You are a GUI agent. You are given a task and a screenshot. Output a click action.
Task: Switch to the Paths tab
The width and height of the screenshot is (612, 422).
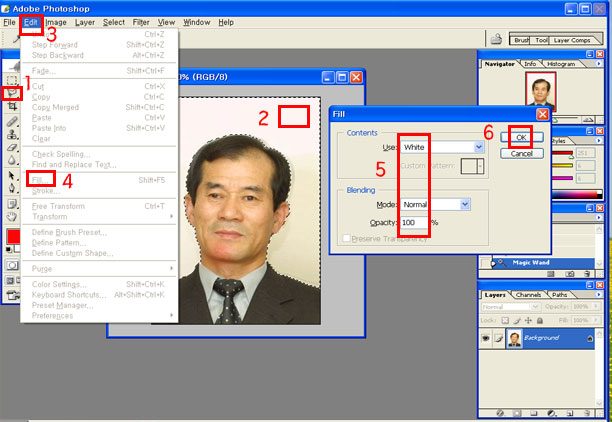click(559, 295)
